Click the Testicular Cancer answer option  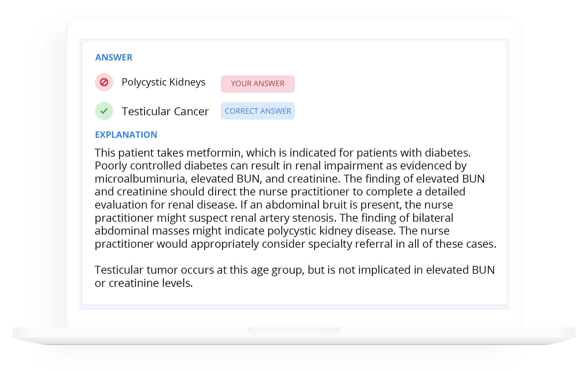tap(165, 111)
